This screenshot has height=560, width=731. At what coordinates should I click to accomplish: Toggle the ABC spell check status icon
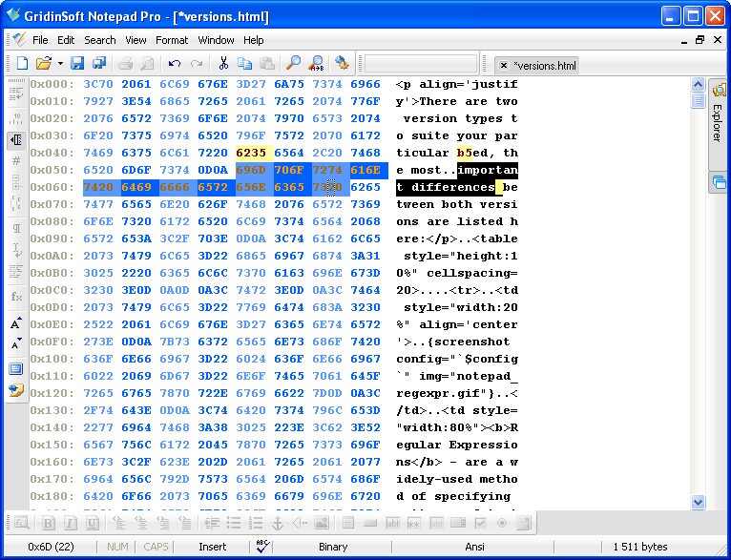tap(262, 546)
